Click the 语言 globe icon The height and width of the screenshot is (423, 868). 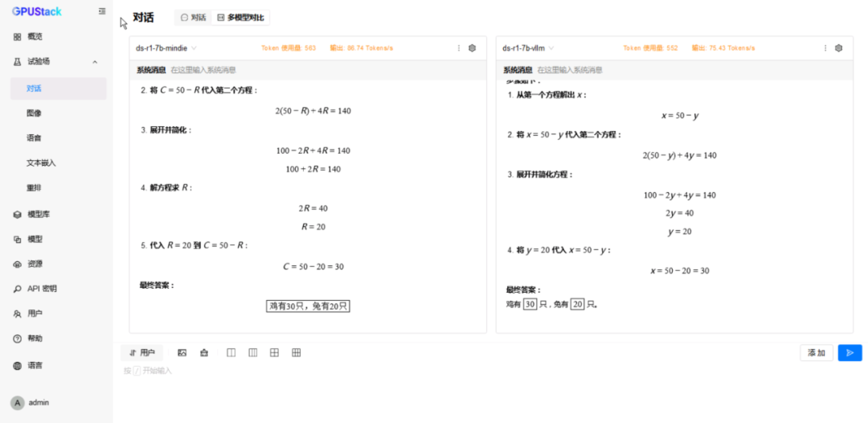17,365
